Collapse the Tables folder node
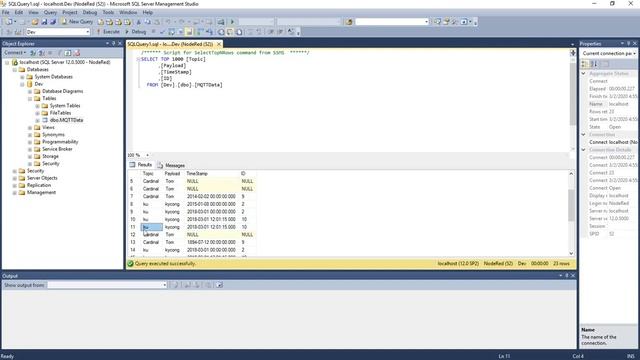Image resolution: width=640 pixels, height=360 pixels. tap(30, 98)
